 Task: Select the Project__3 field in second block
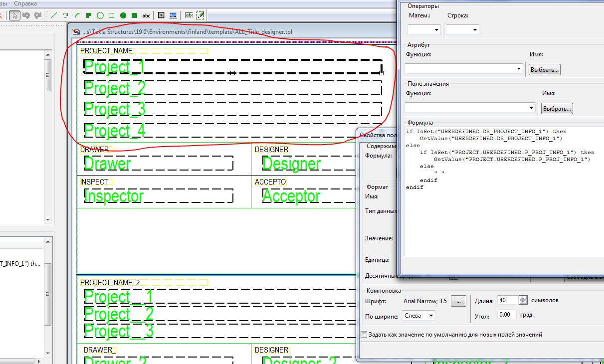pos(219,331)
